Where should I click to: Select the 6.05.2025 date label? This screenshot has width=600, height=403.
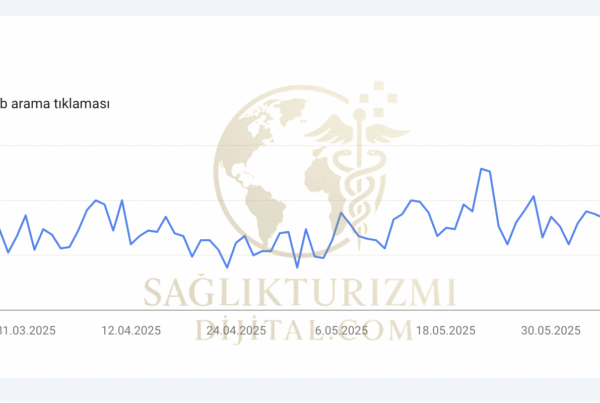click(x=342, y=331)
